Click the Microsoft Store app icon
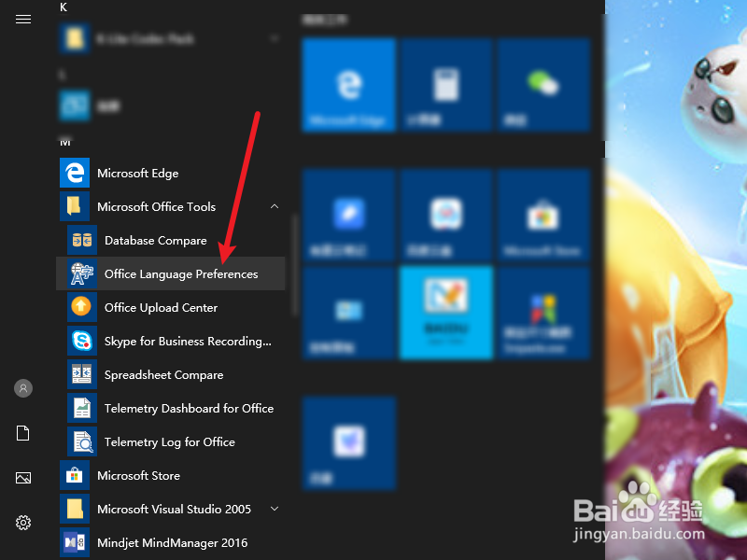Viewport: 747px width, 560px height. pos(75,475)
